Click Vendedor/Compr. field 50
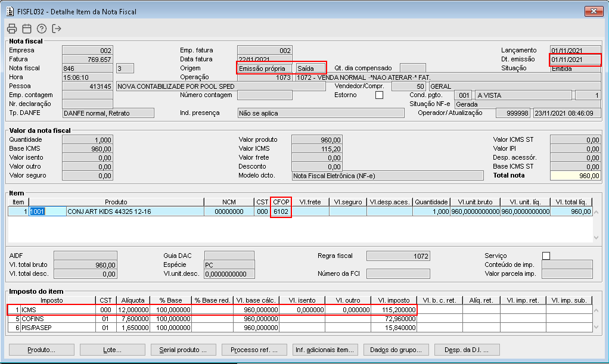 pos(409,86)
